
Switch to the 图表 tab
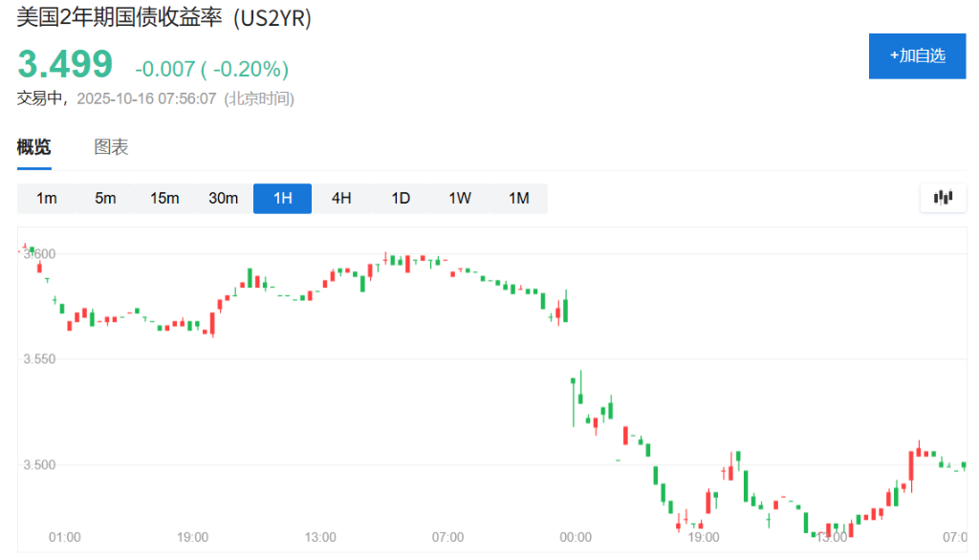coord(111,146)
